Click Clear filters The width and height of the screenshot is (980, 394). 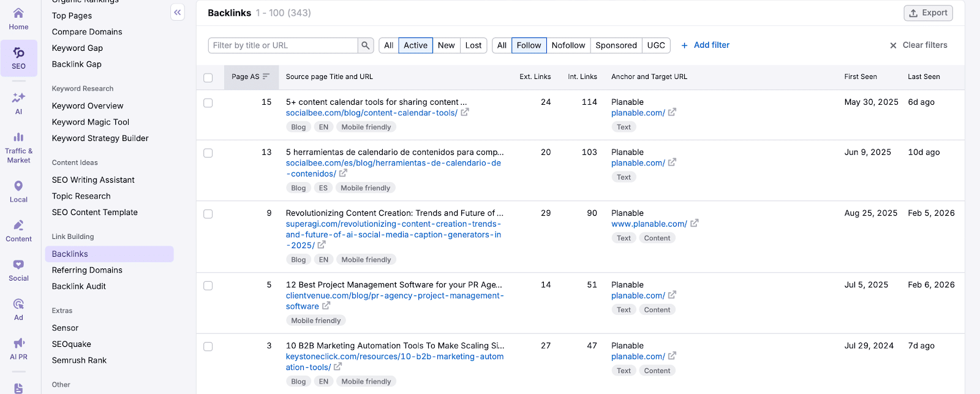pos(918,45)
